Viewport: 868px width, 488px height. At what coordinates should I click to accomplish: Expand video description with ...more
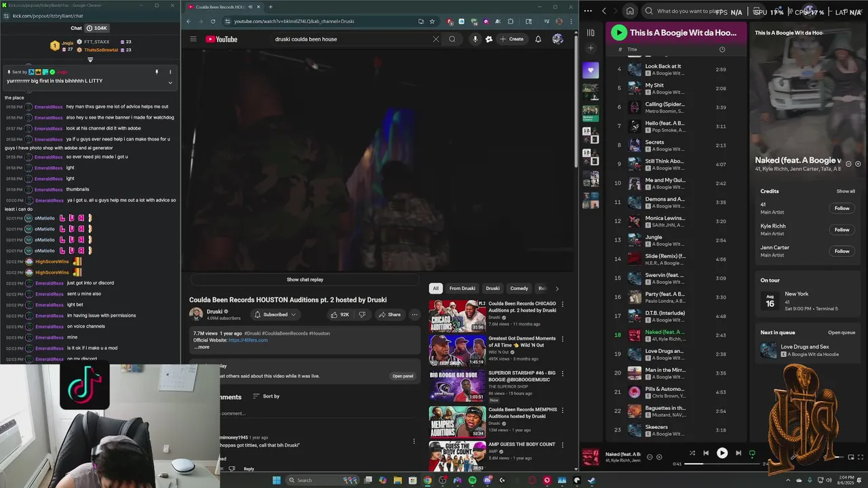201,347
